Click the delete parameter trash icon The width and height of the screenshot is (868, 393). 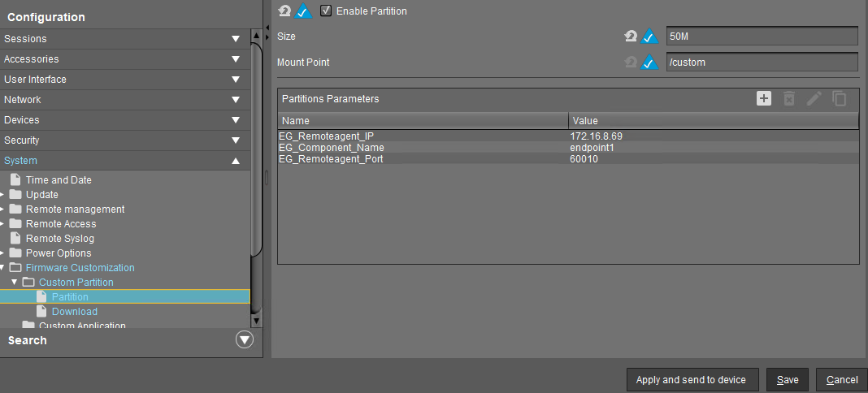click(789, 99)
